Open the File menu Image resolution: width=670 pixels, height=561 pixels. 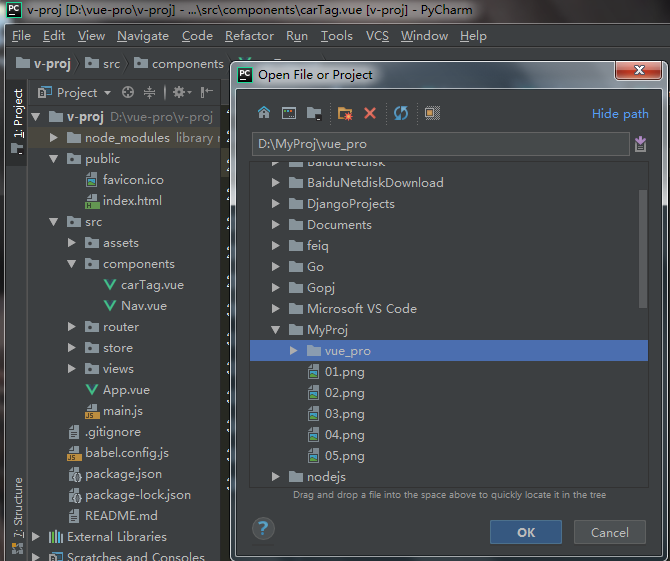click(21, 36)
